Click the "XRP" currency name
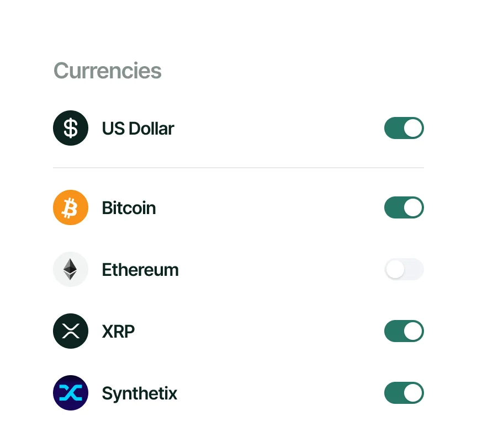The width and height of the screenshot is (477, 448). click(x=118, y=332)
